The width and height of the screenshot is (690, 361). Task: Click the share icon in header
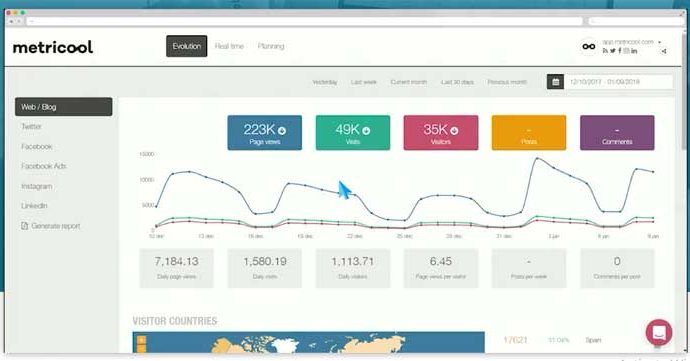(664, 51)
